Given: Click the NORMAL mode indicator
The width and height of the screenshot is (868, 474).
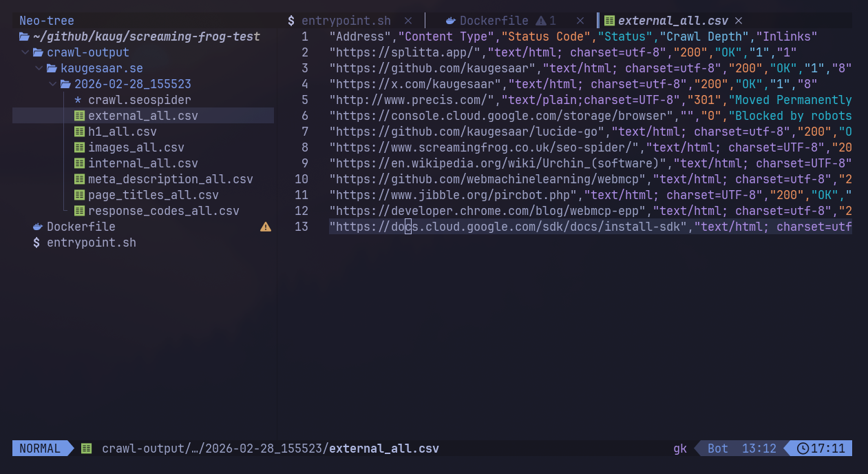Looking at the screenshot, I should [39, 448].
